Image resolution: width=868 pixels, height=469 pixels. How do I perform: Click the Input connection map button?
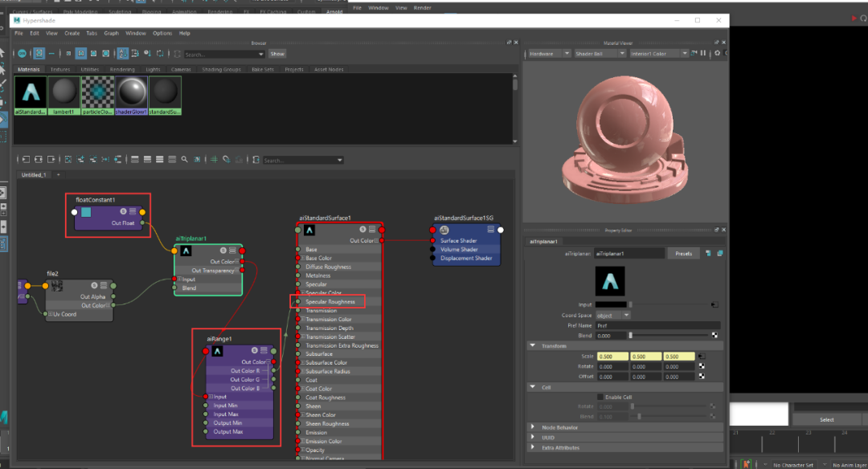pyautogui.click(x=714, y=304)
